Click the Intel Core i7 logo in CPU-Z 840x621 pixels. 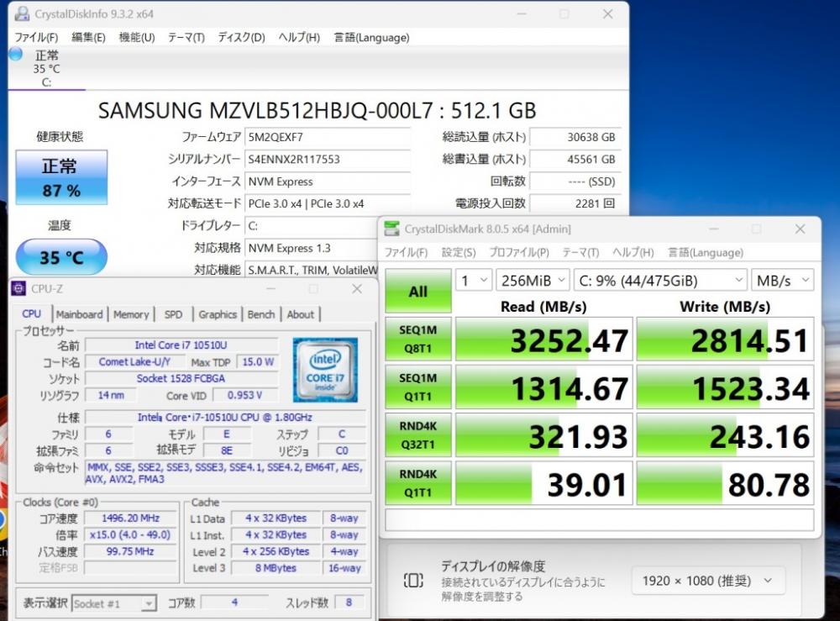[325, 370]
